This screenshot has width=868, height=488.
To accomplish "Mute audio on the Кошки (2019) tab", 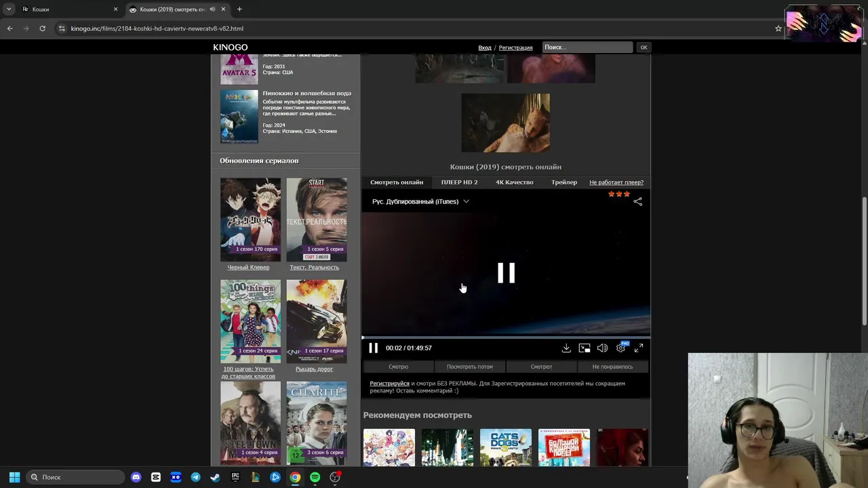I will pos(212,9).
